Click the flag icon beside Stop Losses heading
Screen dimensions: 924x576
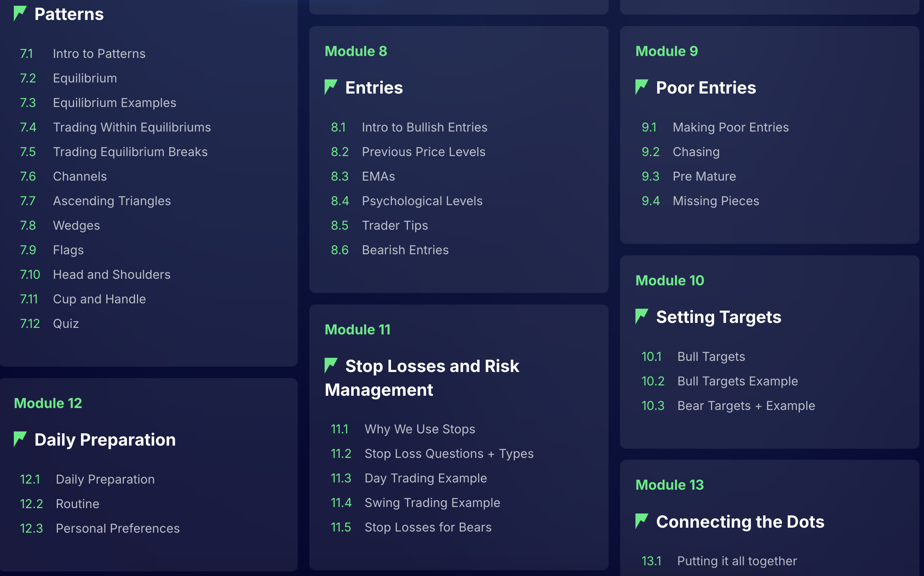pos(330,365)
